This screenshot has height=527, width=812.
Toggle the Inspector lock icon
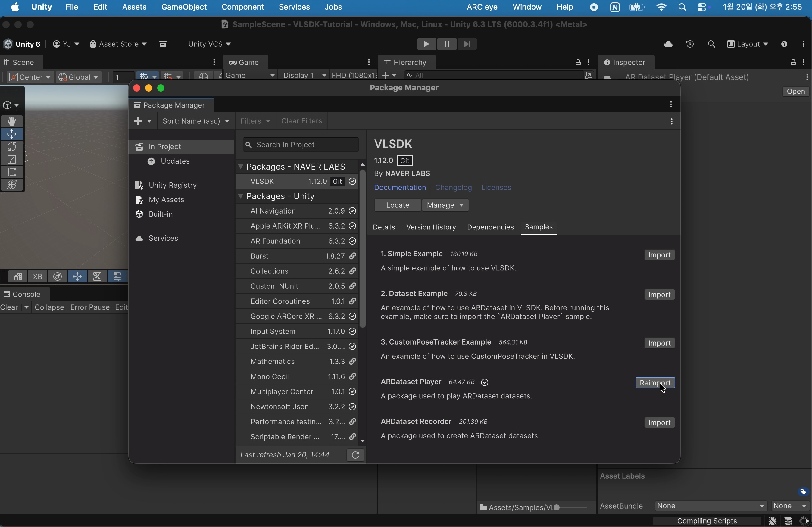[x=793, y=62]
